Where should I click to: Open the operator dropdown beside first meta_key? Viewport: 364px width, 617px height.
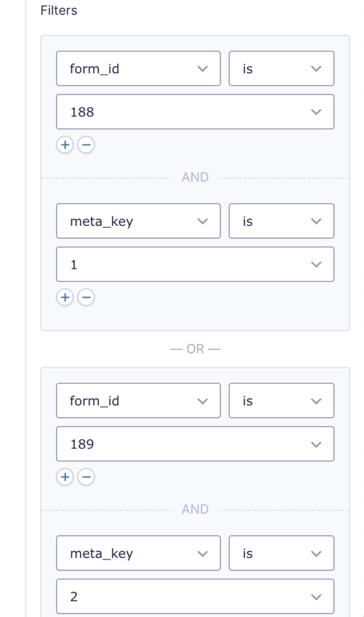click(281, 221)
